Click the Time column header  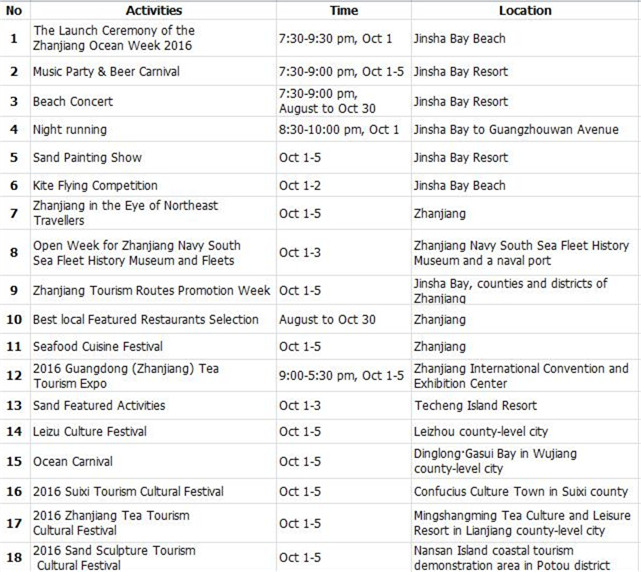pyautogui.click(x=343, y=10)
